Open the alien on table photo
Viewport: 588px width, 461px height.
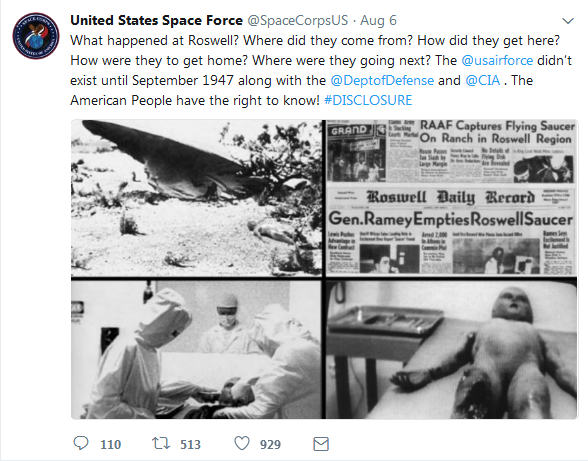point(451,349)
